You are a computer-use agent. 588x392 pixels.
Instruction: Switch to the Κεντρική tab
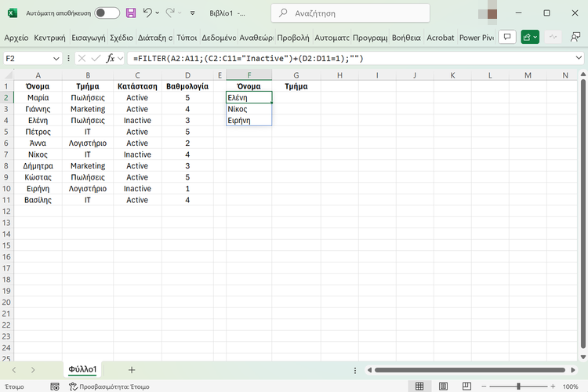(x=49, y=38)
